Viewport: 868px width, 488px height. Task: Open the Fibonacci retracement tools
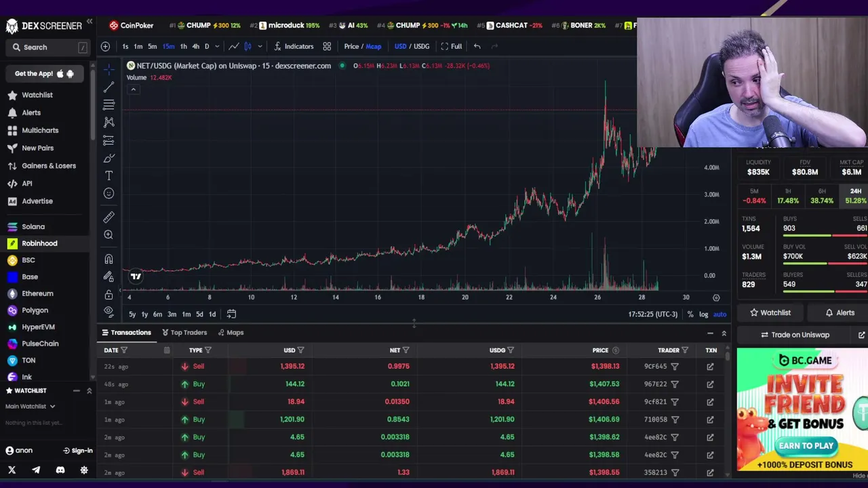[x=108, y=104]
